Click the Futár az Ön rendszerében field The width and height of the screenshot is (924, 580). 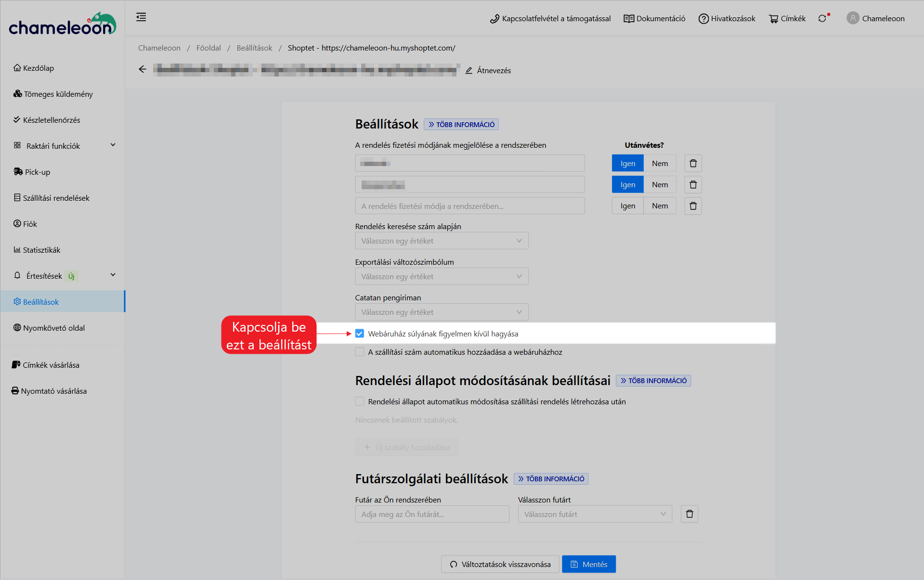click(x=431, y=514)
